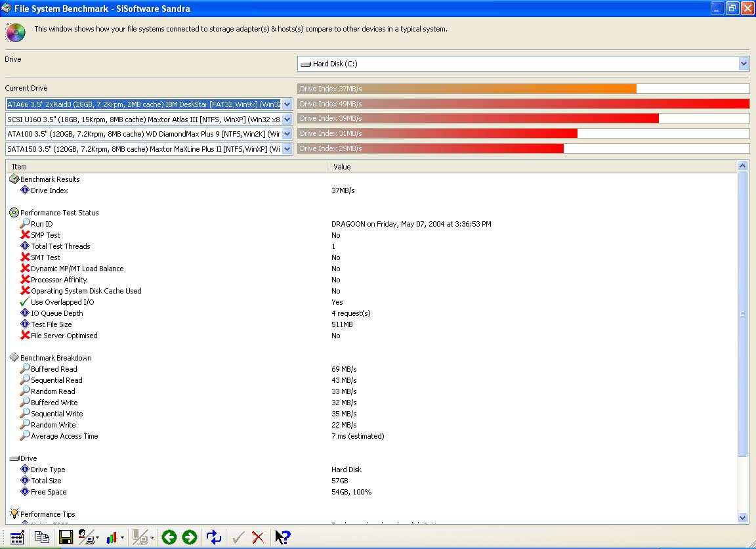The width and height of the screenshot is (756, 549).
Task: Open dropdown arrow next to user-computer icon
Action: click(x=97, y=537)
